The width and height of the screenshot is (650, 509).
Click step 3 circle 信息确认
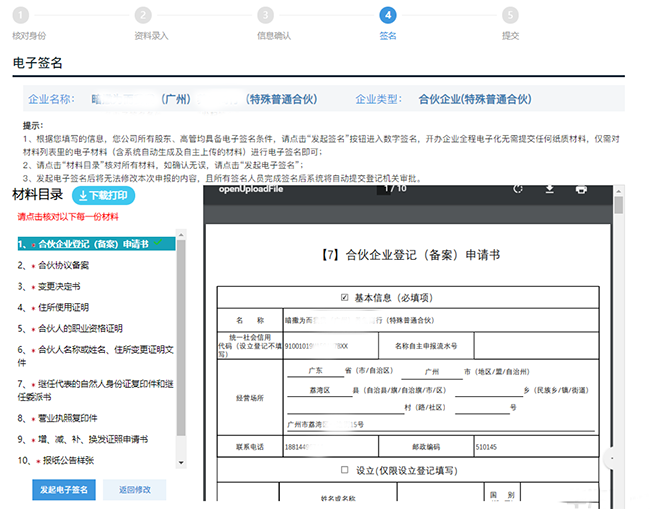pyautogui.click(x=266, y=16)
